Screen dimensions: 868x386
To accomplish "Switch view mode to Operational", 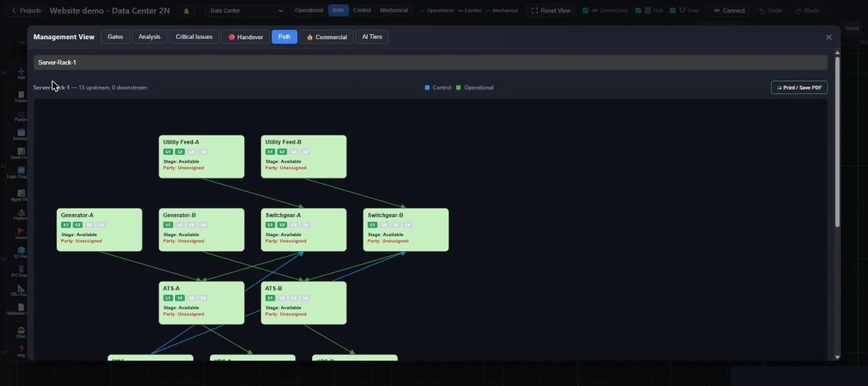I will tap(309, 11).
